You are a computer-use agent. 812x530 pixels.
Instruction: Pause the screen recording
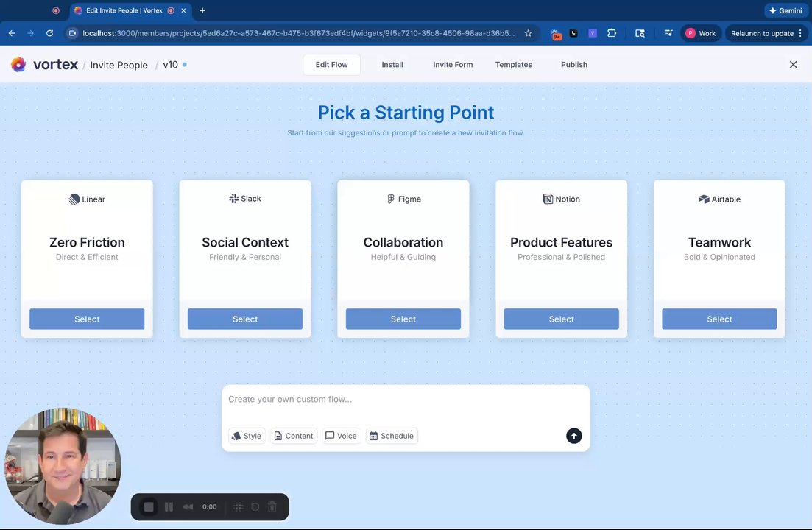[x=169, y=506]
